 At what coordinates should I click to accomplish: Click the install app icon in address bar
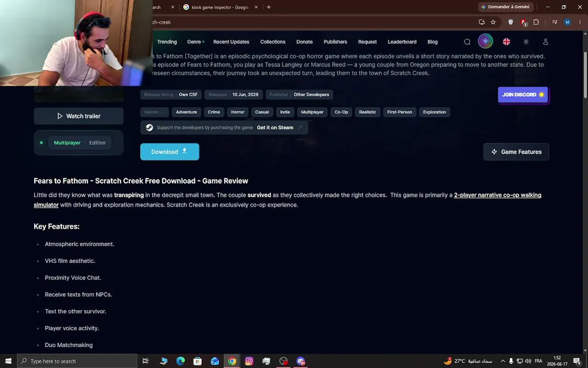[x=482, y=22]
